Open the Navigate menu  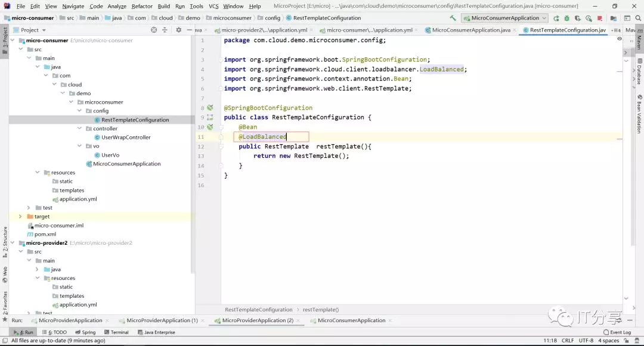click(x=73, y=6)
